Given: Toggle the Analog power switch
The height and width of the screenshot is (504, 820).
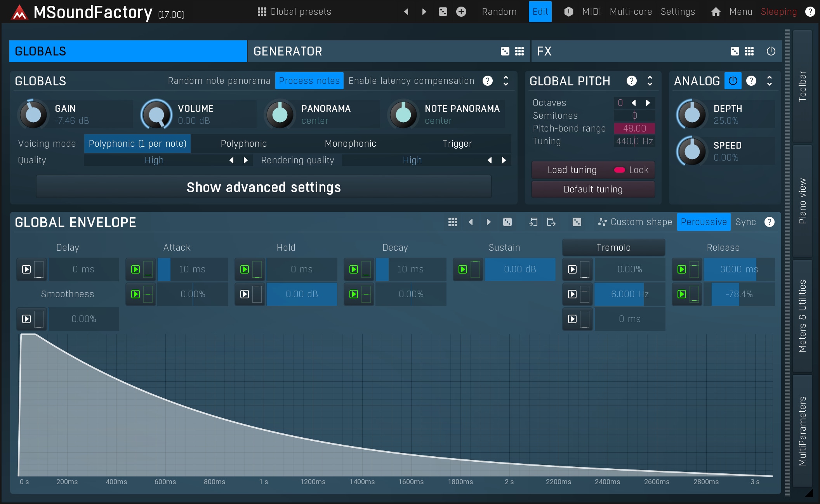Looking at the screenshot, I should coord(733,81).
